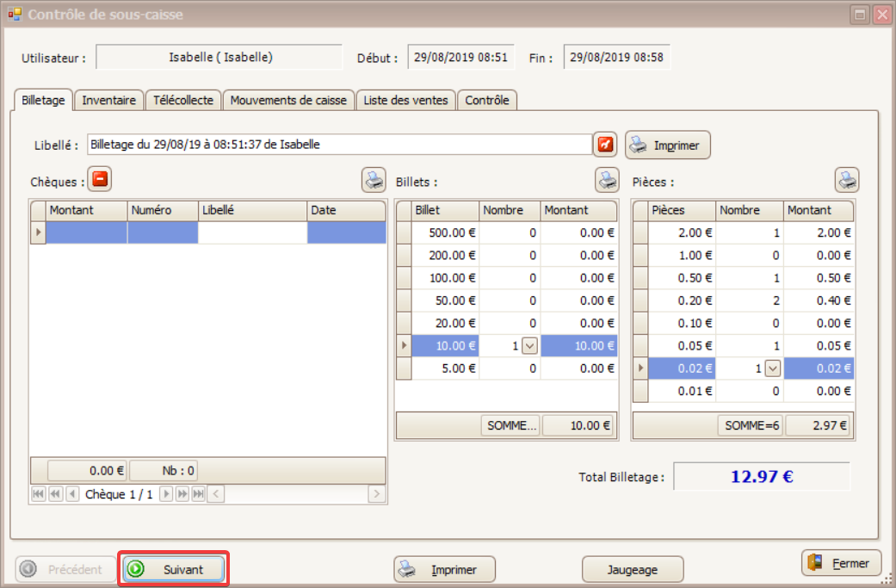Switch to the Billetage tab
The height and width of the screenshot is (588, 896).
43,100
